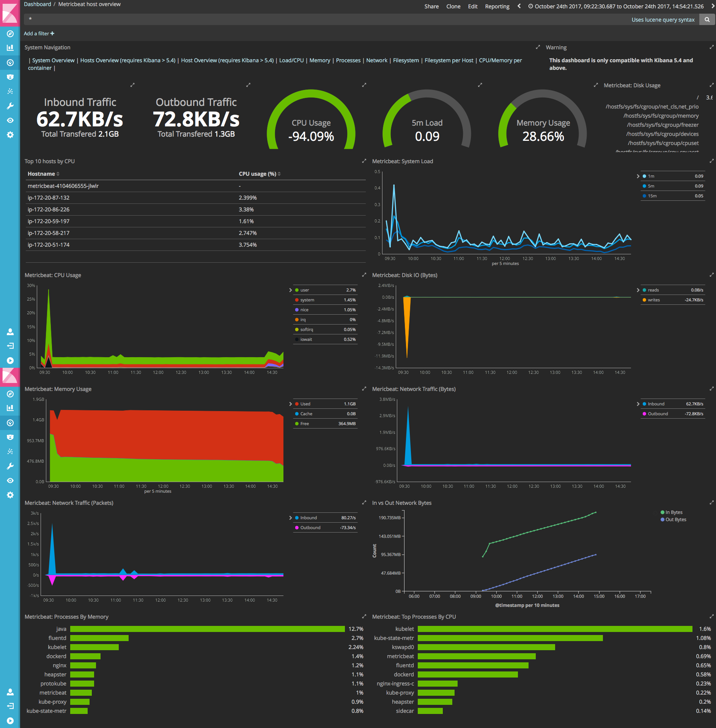Toggle the user series in CPU Usage legend
The image size is (716, 728).
[326, 290]
